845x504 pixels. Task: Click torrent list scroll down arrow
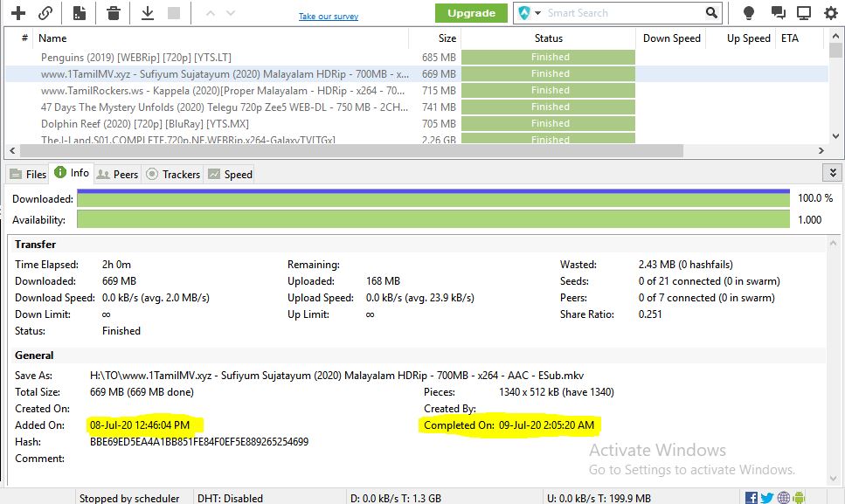pyautogui.click(x=835, y=136)
